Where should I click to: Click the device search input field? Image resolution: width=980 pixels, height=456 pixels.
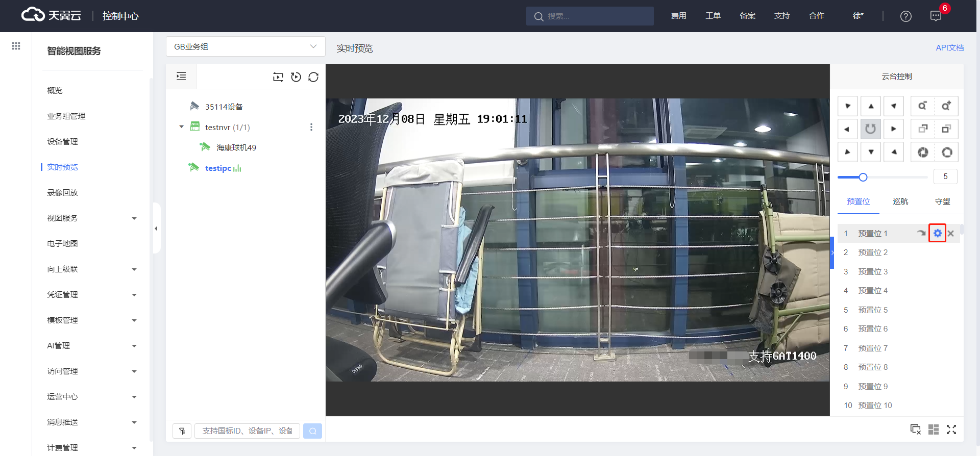click(248, 431)
